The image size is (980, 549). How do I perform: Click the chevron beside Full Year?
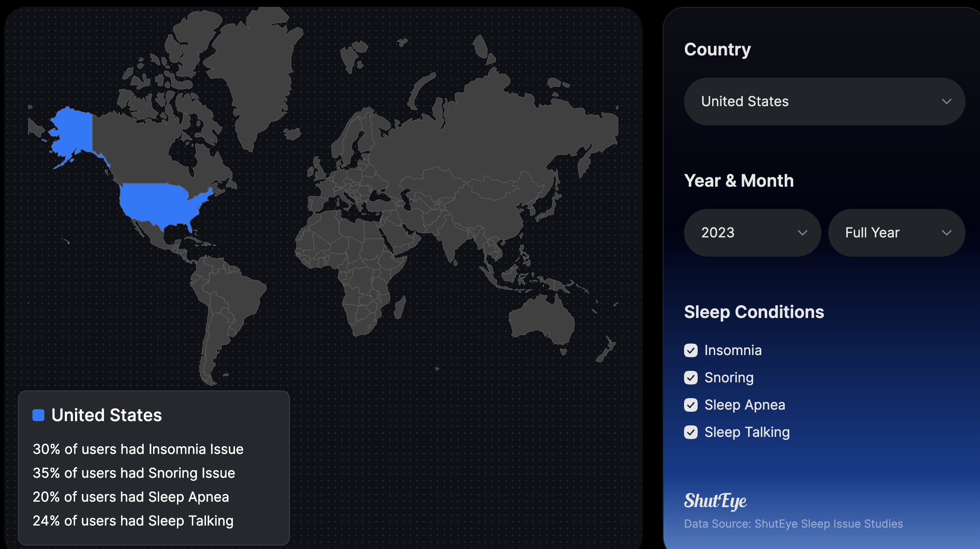[946, 233]
